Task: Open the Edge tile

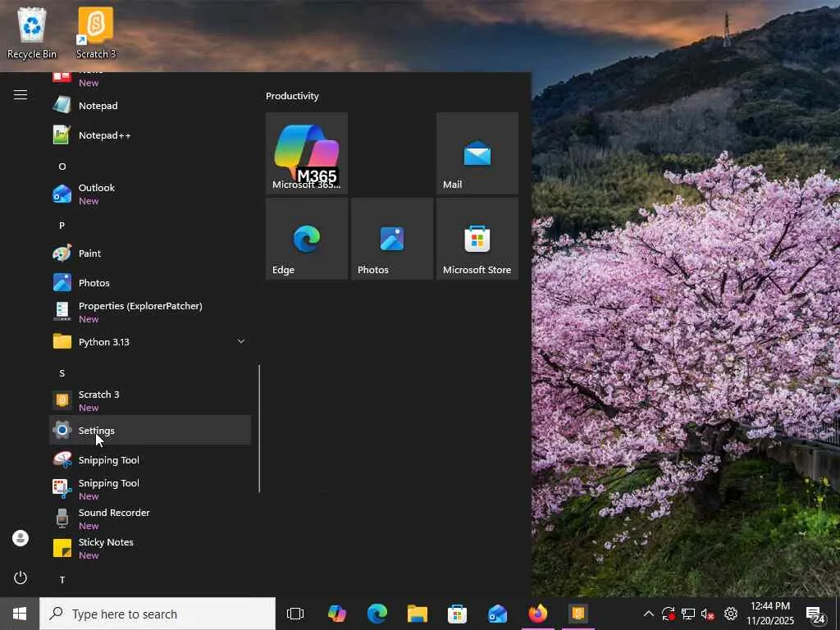Action: [307, 239]
